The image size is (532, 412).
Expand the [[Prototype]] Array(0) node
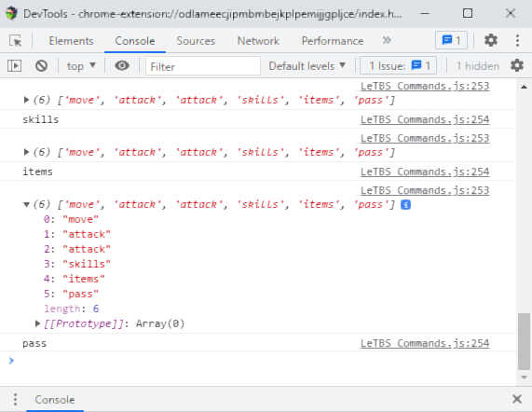click(x=37, y=323)
